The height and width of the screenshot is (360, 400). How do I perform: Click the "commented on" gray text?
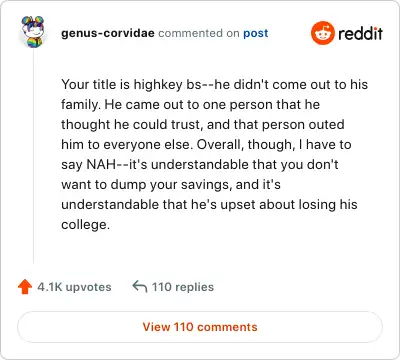click(199, 33)
